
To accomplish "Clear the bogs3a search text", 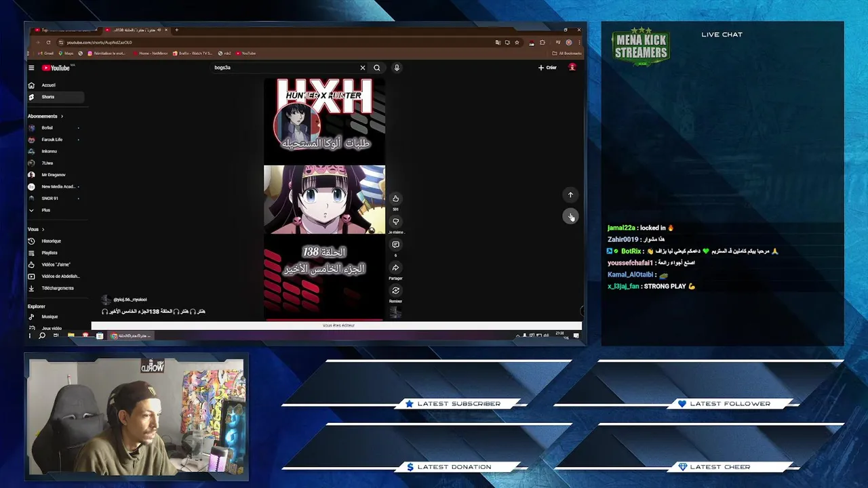I will 362,68.
